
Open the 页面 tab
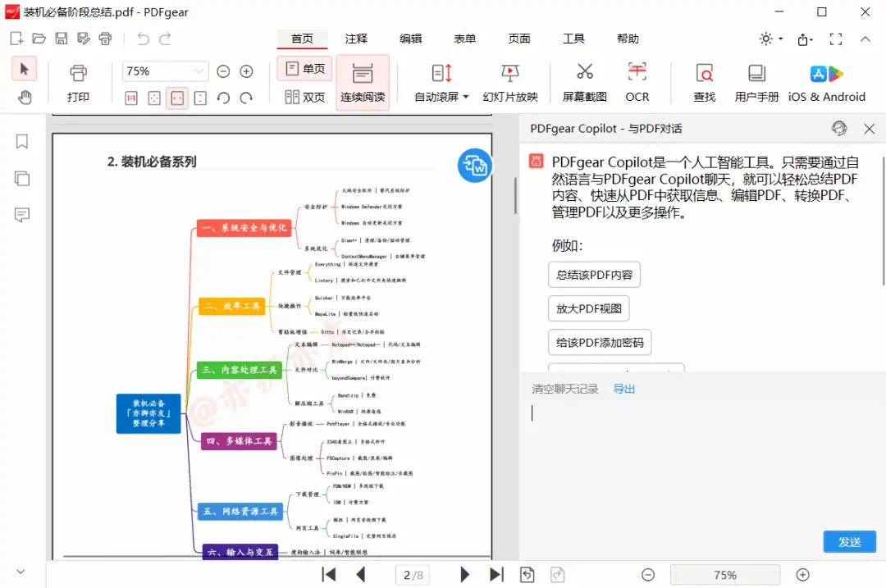coord(519,39)
